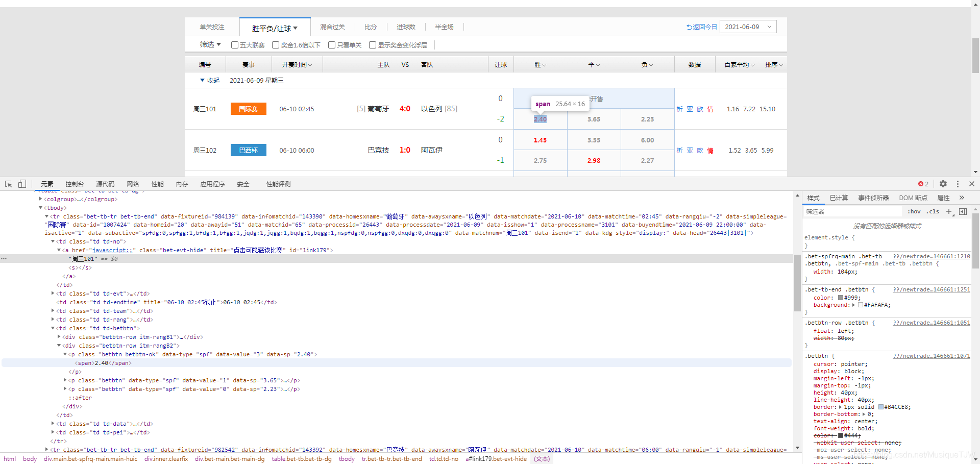
Task: Open the DevTools three-dot more menu
Action: (x=958, y=184)
